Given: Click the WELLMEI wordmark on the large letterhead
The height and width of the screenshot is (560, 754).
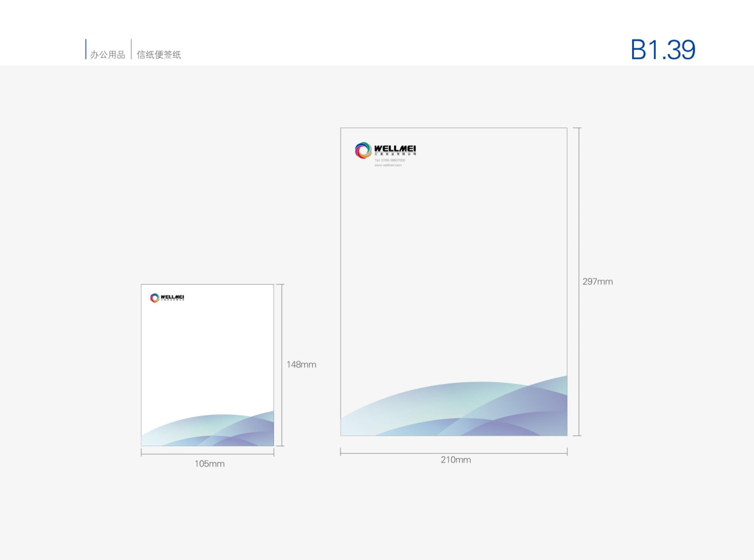Looking at the screenshot, I should point(395,148).
